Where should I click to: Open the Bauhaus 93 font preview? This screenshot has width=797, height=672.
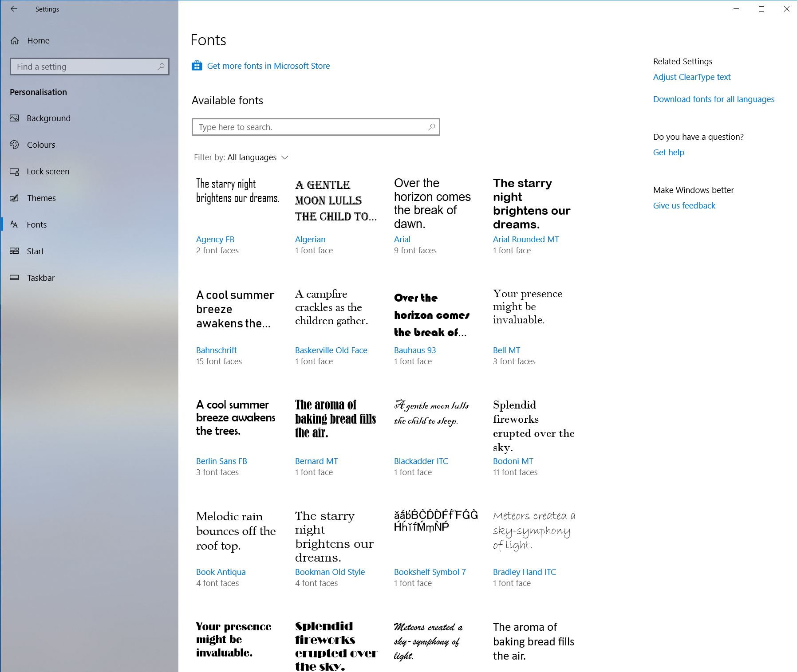[432, 315]
